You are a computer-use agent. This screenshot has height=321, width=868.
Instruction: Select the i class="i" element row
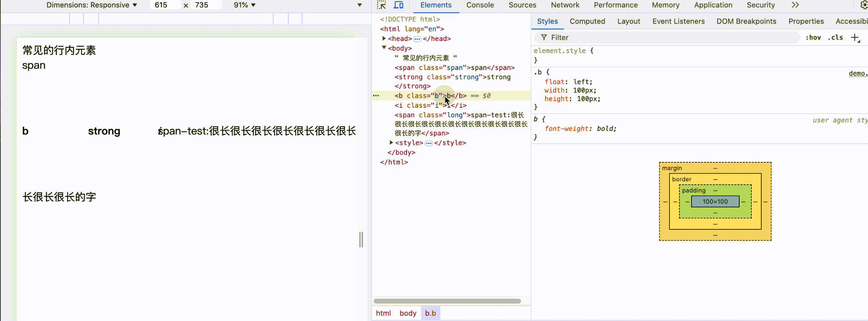tap(430, 106)
